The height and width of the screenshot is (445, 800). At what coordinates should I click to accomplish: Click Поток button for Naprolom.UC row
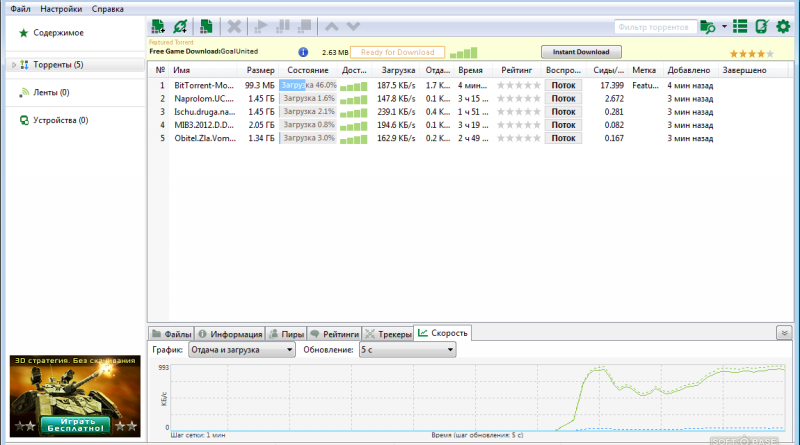pos(563,99)
